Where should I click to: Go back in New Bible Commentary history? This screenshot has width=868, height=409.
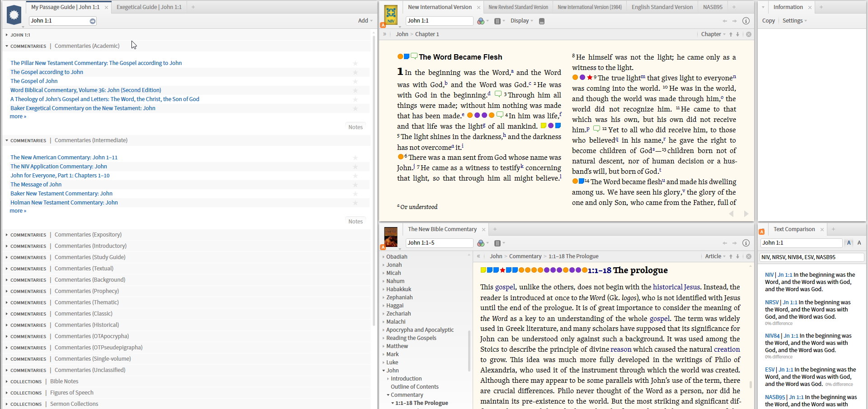725,243
